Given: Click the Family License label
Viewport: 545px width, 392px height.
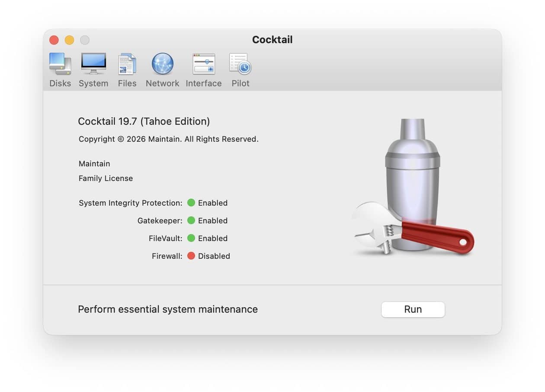Looking at the screenshot, I should 106,178.
